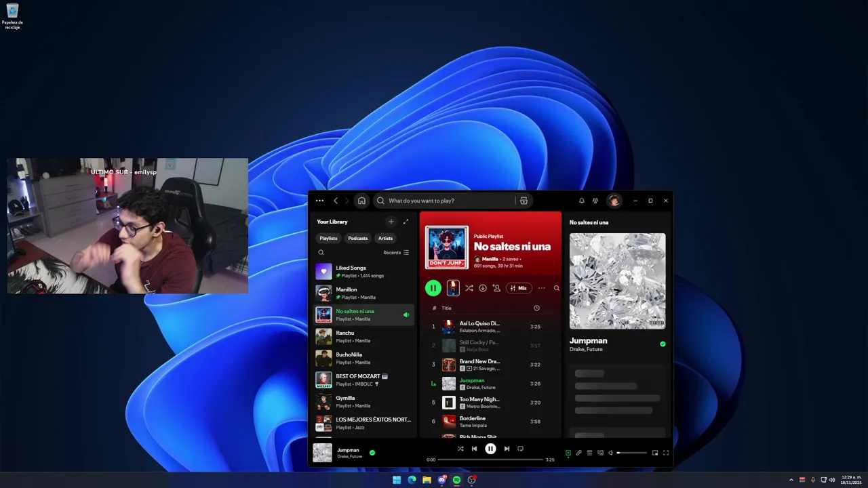Open Connect to a device icon
Screen dimensions: 868x488
(x=600, y=453)
